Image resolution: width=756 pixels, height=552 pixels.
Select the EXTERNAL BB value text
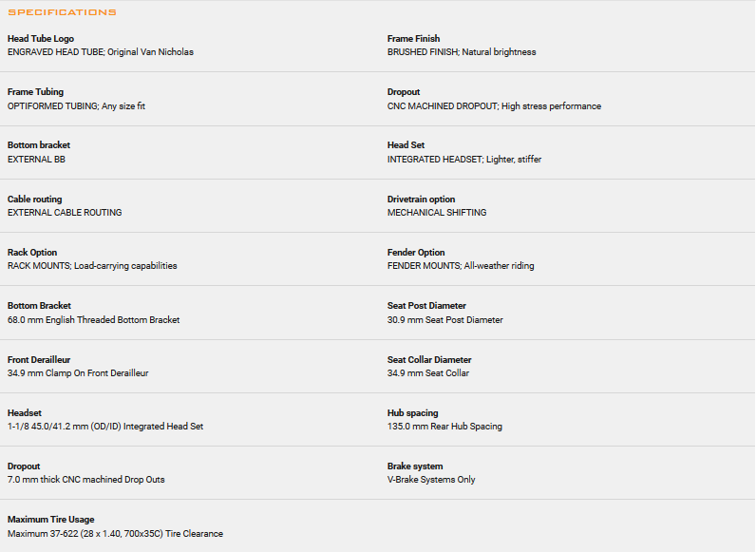[36, 160]
